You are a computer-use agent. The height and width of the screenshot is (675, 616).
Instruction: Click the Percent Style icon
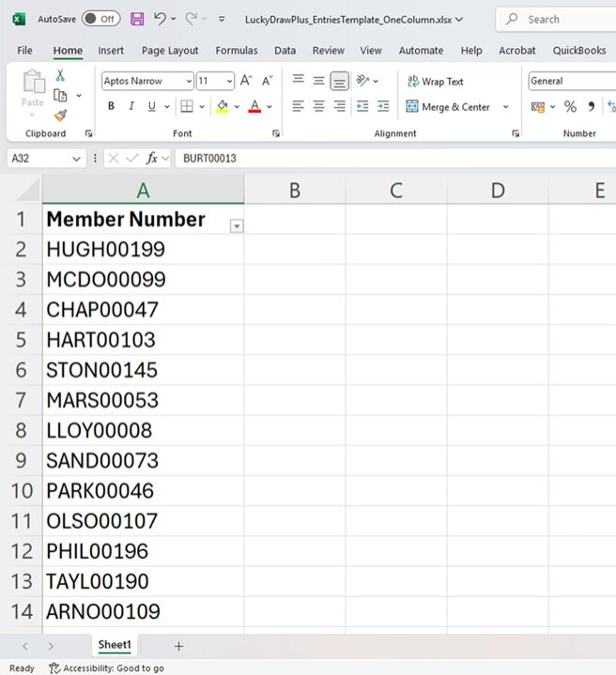pos(570,107)
